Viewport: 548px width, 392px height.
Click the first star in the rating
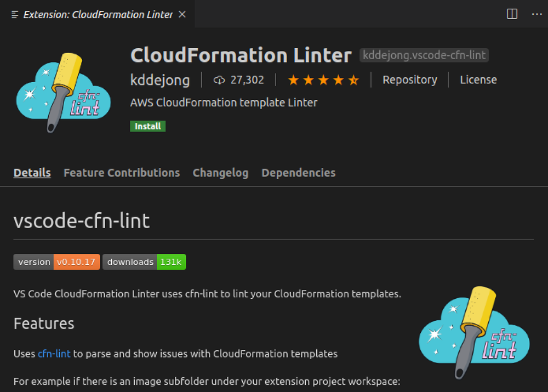coord(294,79)
